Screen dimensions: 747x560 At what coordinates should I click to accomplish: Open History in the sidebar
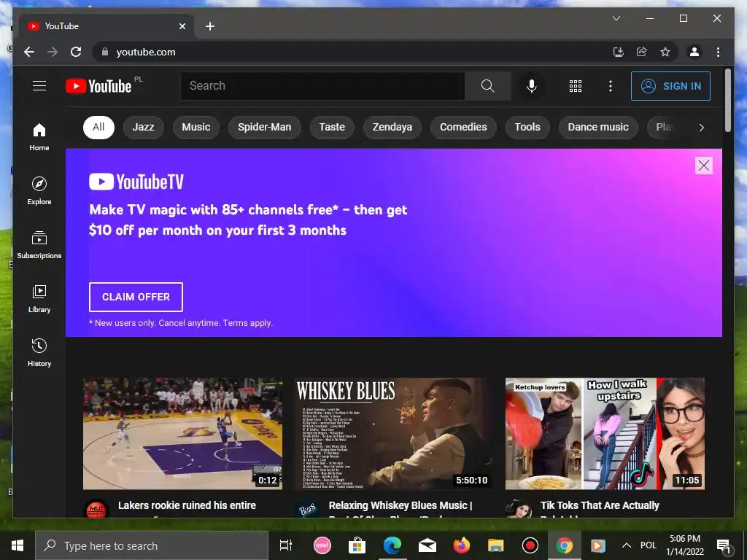pos(39,352)
